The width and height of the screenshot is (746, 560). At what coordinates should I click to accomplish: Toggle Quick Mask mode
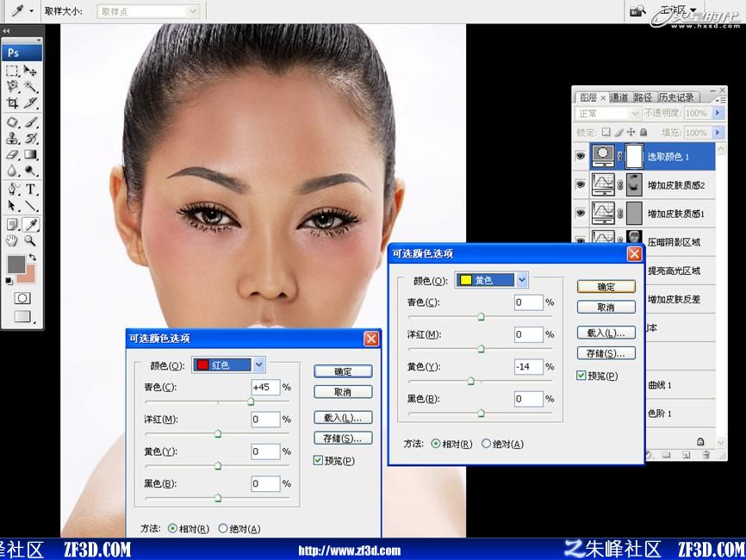[22, 298]
